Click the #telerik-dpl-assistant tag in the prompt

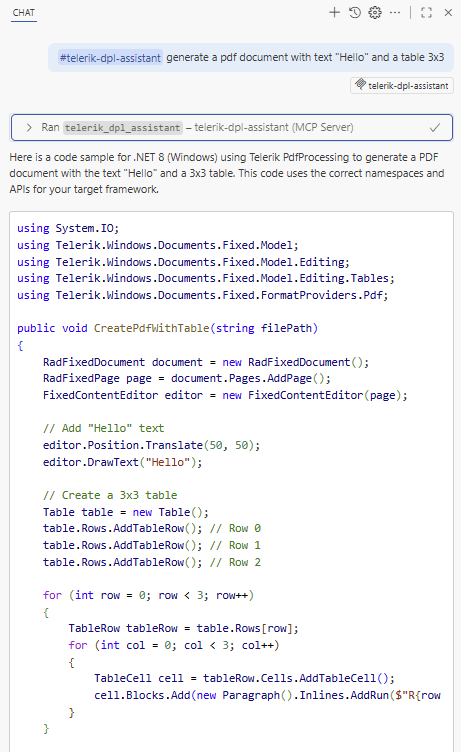click(110, 58)
